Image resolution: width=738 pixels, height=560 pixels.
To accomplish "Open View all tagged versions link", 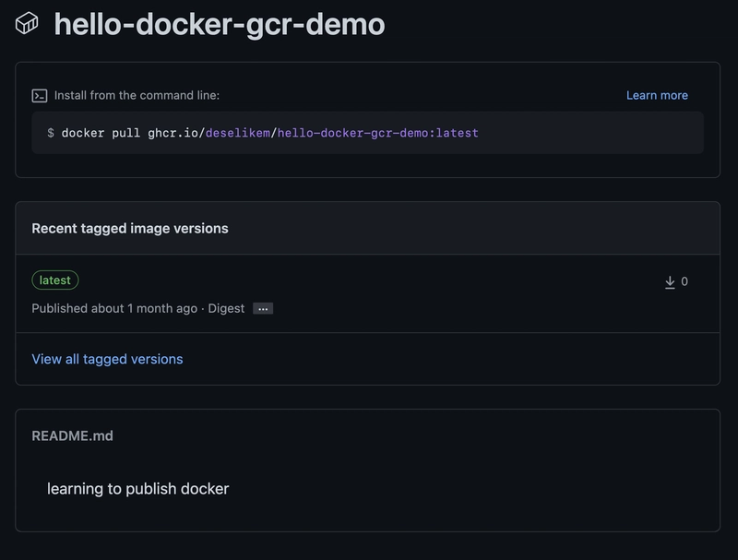I will coord(107,359).
